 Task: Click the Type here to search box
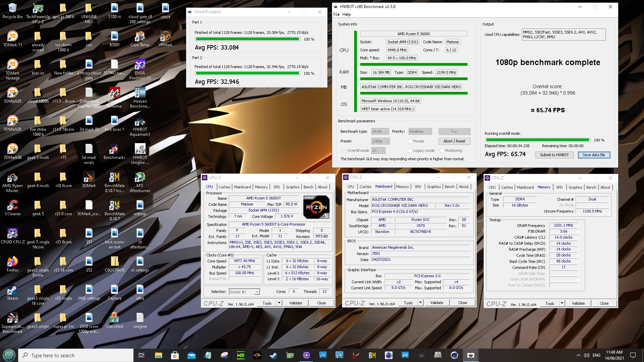(x=76, y=355)
